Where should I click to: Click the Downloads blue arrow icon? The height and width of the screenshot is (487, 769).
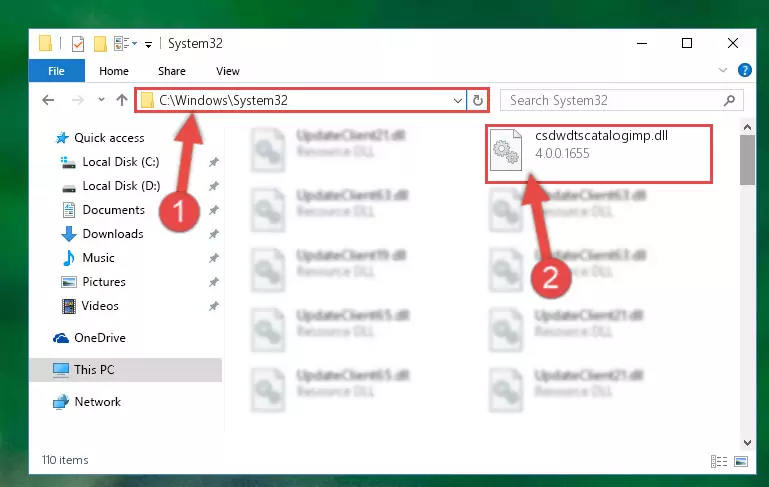[69, 234]
